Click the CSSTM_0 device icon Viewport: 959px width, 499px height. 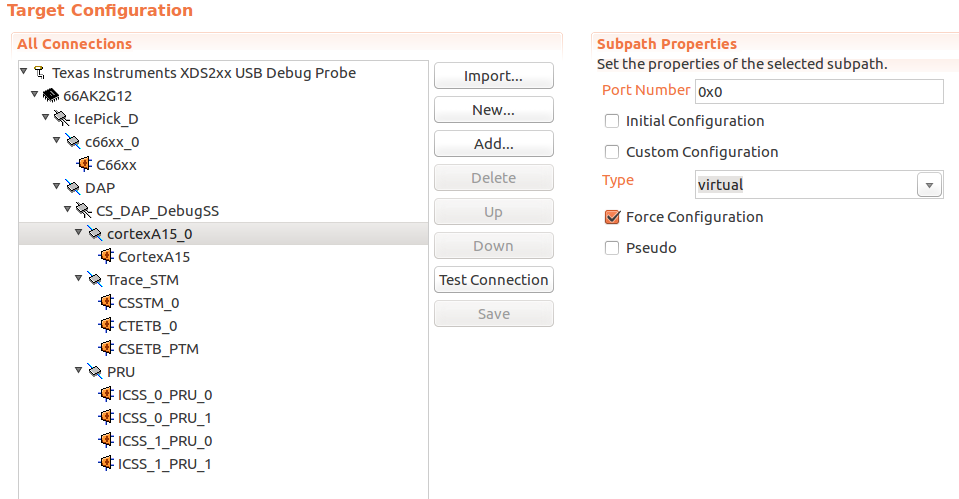coord(106,303)
